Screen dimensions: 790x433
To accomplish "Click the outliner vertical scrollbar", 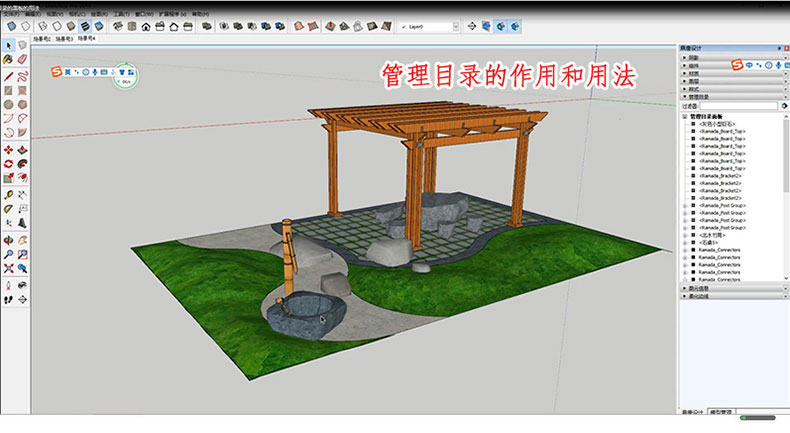I will pyautogui.click(x=785, y=200).
